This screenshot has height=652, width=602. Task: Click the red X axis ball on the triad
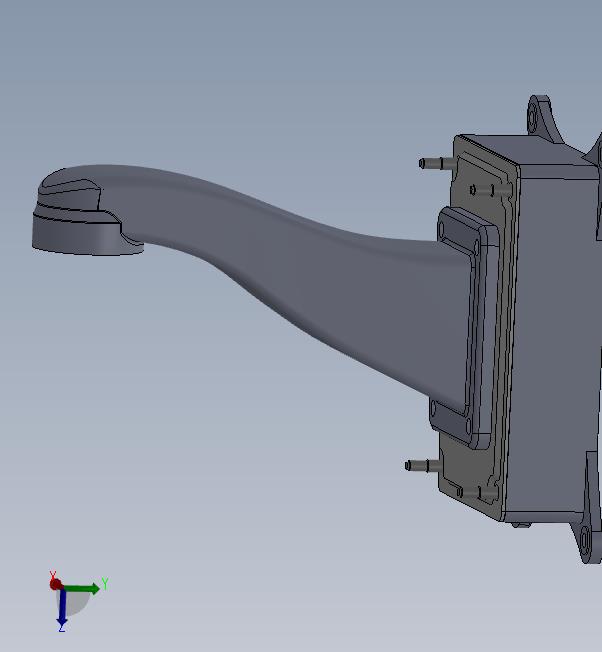[56, 584]
